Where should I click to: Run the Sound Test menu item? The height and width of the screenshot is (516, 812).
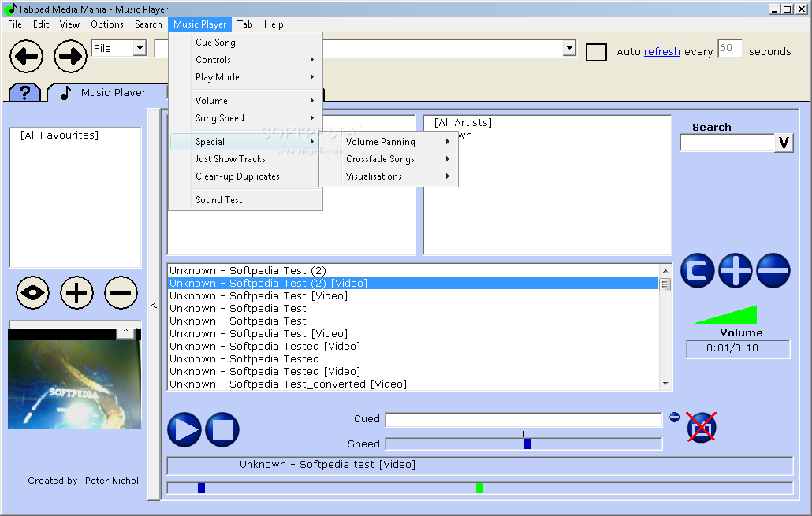(246, 200)
